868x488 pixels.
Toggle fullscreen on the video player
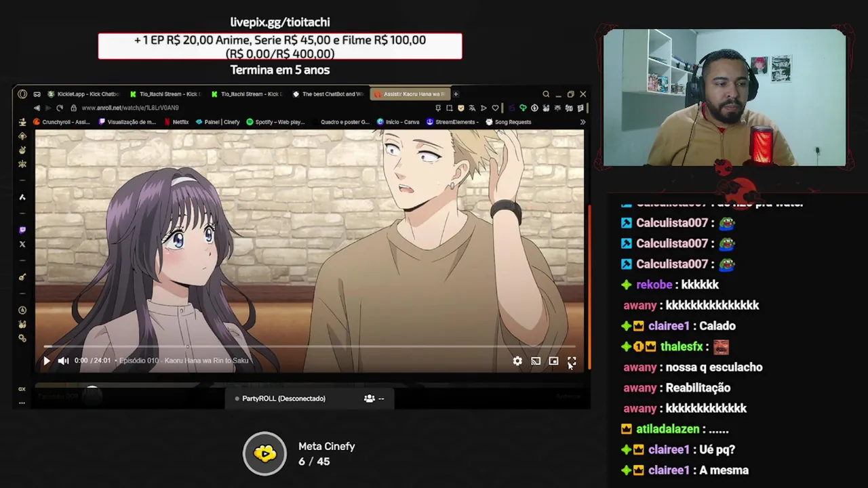tap(572, 361)
